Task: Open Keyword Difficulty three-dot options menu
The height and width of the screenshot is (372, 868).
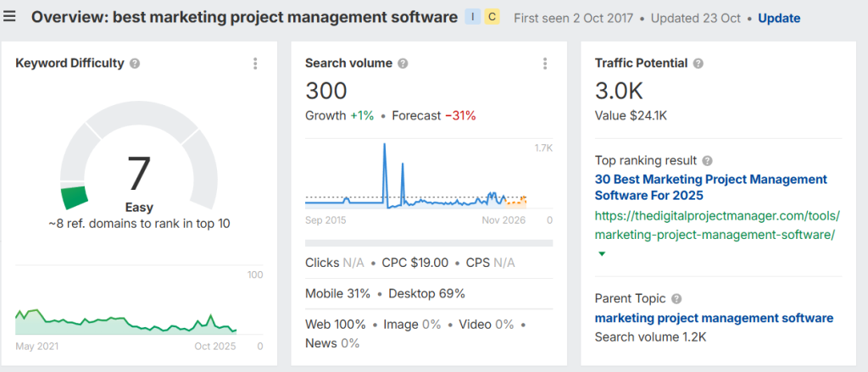Action: [255, 64]
